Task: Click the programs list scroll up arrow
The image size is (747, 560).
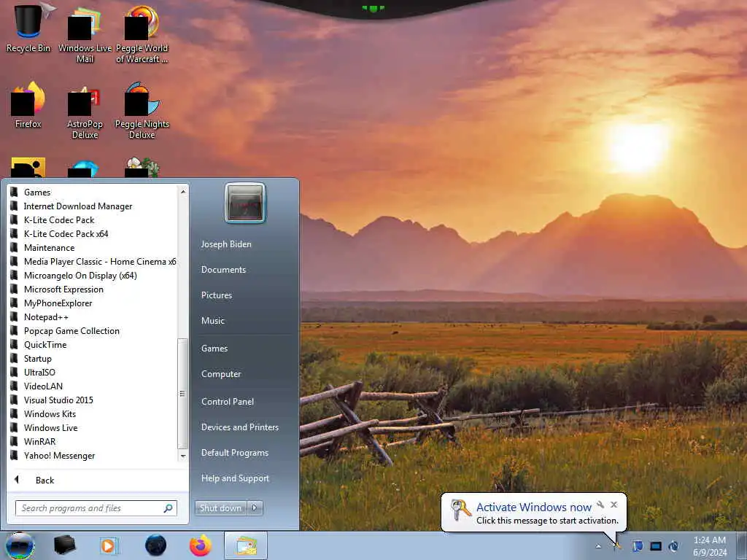Action: 183,192
